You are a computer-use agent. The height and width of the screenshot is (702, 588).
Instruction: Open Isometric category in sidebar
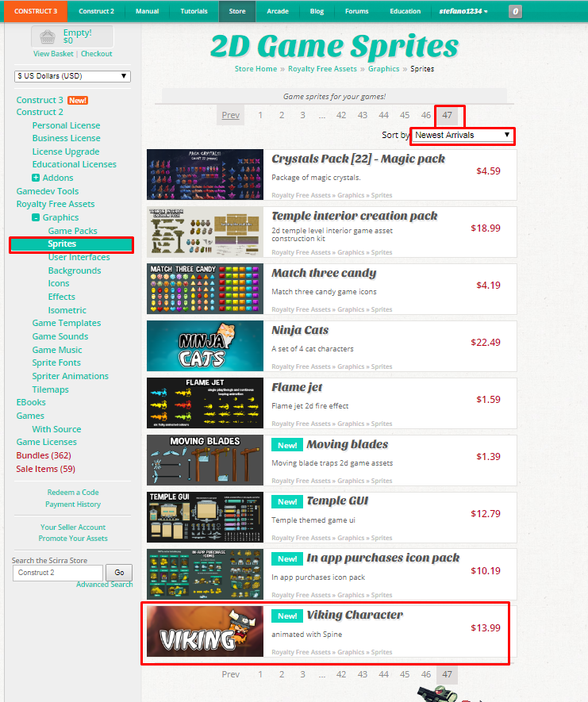tap(67, 310)
